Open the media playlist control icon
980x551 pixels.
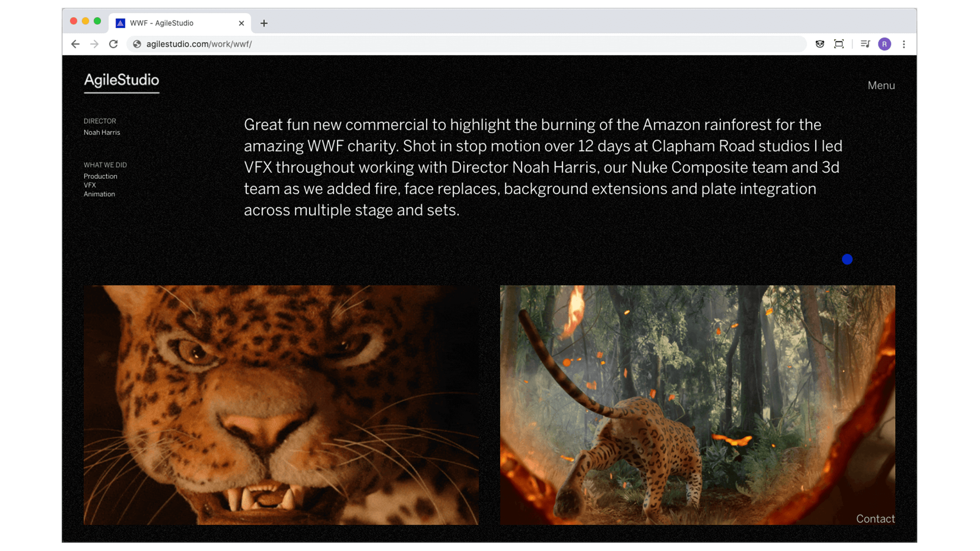tap(865, 44)
